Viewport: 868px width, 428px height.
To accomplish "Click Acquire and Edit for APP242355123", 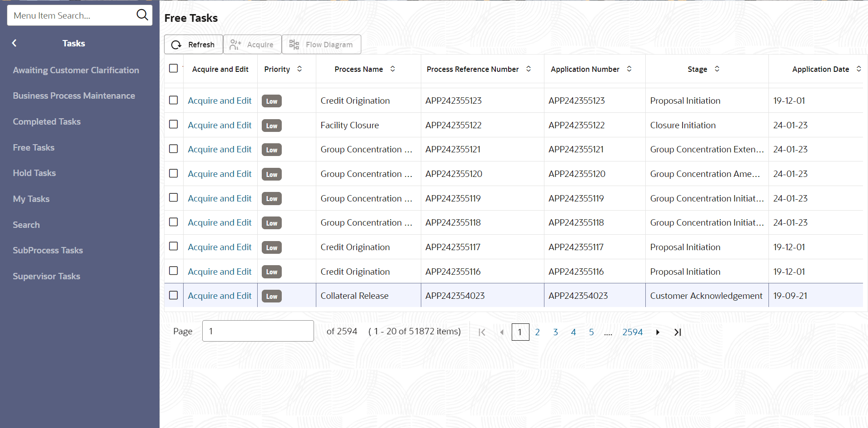I will click(219, 101).
